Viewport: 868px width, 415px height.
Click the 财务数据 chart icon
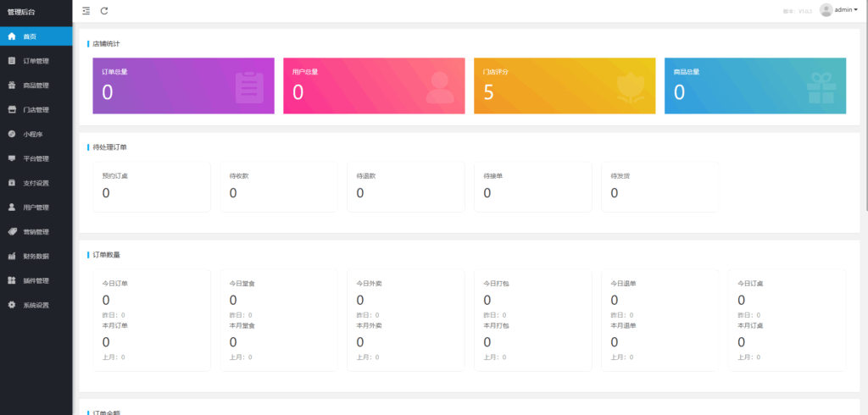click(x=12, y=256)
